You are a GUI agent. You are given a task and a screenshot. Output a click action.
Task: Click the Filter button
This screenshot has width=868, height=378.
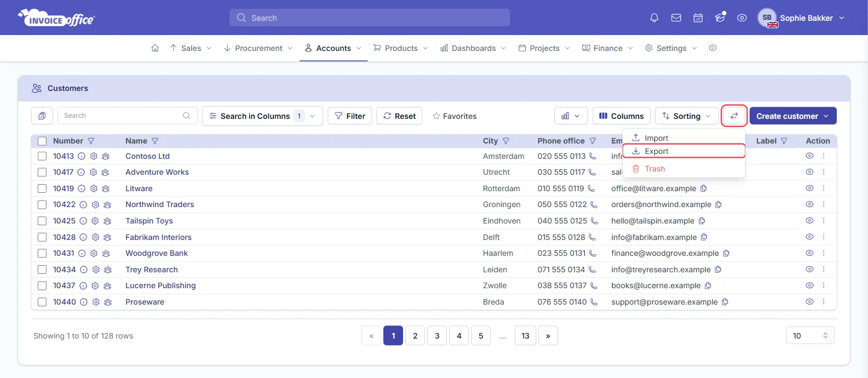tap(350, 116)
